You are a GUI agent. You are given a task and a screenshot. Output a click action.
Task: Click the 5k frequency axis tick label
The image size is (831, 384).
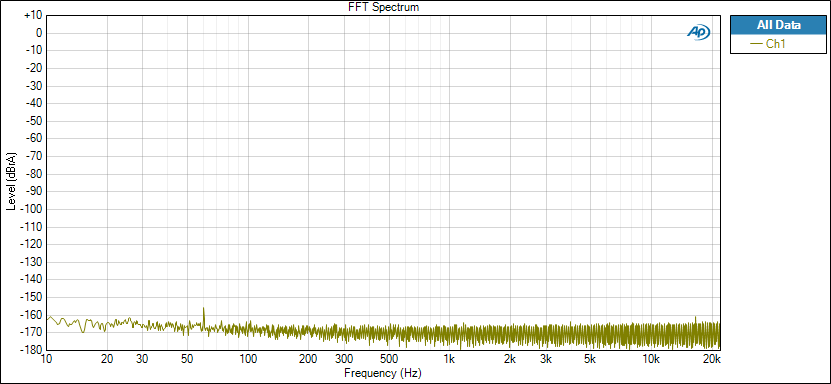(590, 359)
